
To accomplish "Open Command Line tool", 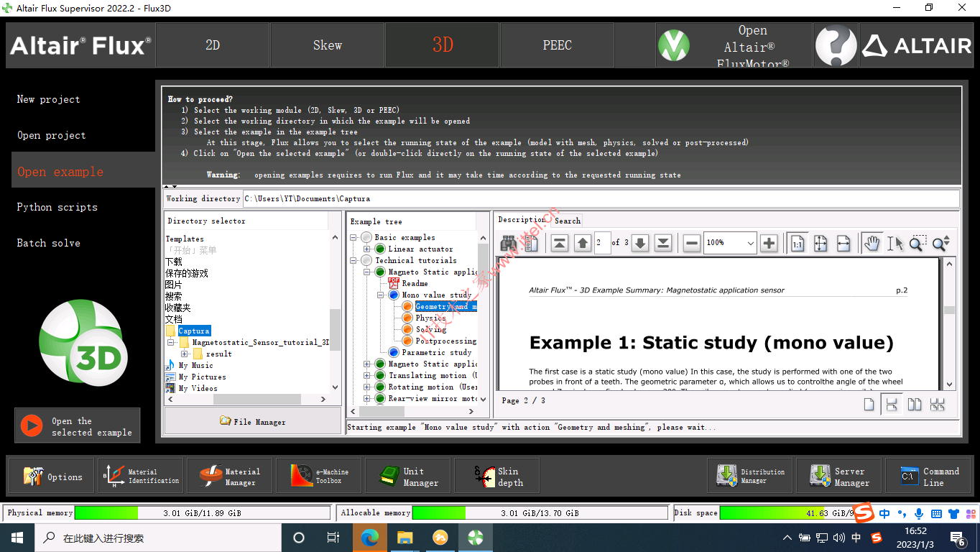I will (x=928, y=477).
